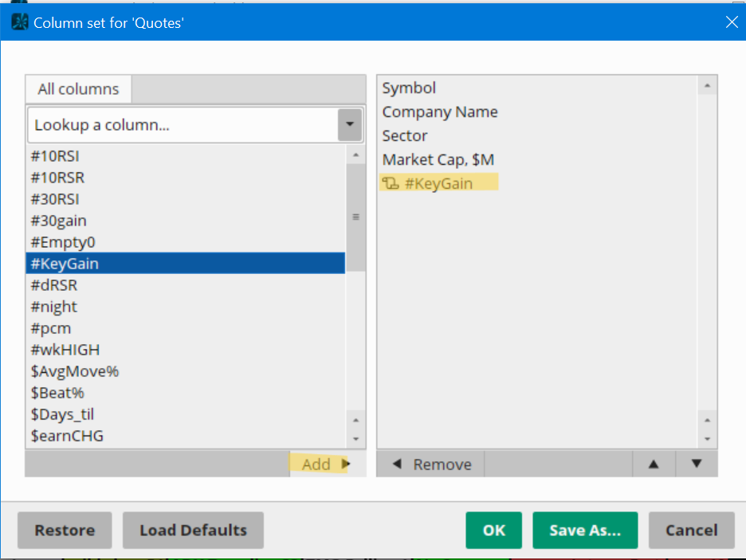Screen dimensions: 746x560
Task: Select #10RSR in available columns list
Action: click(186, 178)
